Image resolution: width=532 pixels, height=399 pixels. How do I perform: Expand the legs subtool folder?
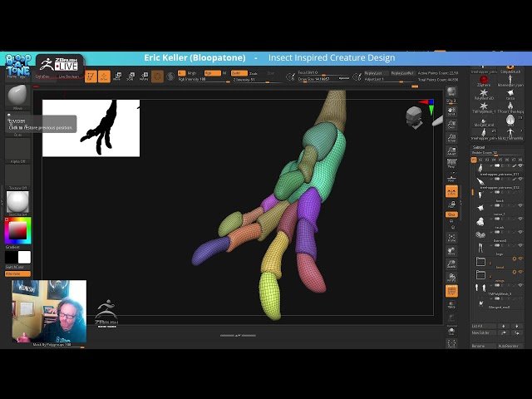tap(480, 260)
